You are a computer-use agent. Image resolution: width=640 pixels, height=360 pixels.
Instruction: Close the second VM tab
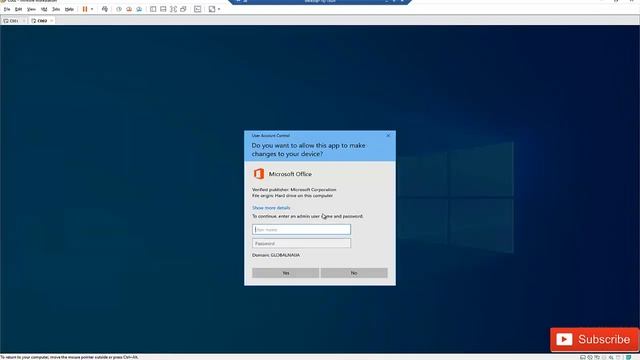(52, 20)
